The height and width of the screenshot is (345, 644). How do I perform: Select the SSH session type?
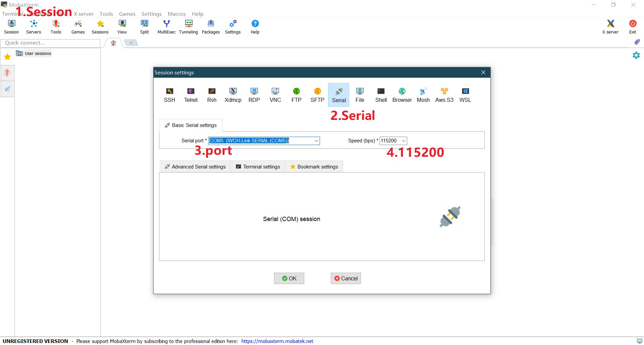click(x=169, y=95)
